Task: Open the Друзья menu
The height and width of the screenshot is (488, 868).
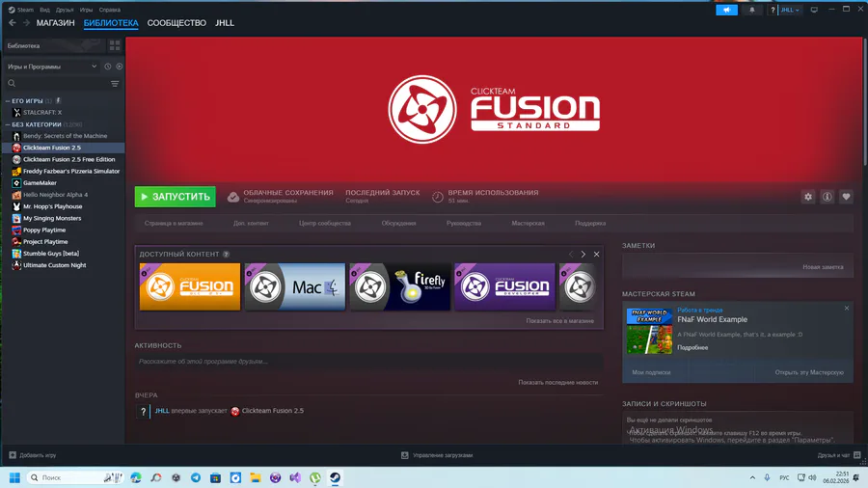Action: (65, 10)
